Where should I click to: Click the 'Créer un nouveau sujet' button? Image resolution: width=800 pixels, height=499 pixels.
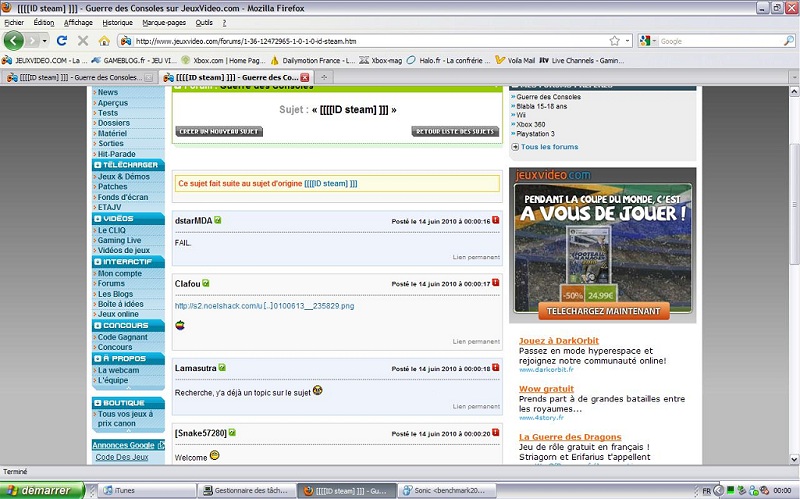point(219,131)
